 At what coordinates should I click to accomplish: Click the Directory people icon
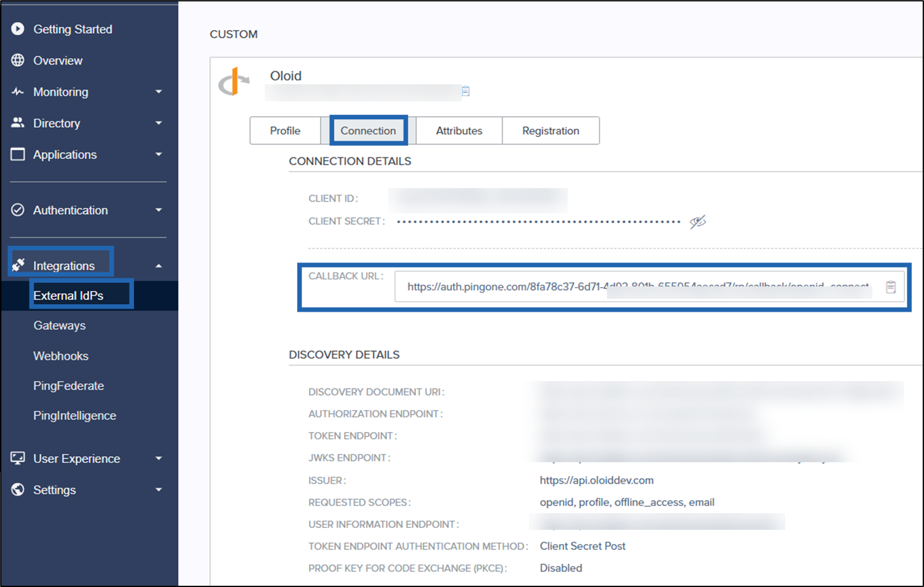point(18,122)
